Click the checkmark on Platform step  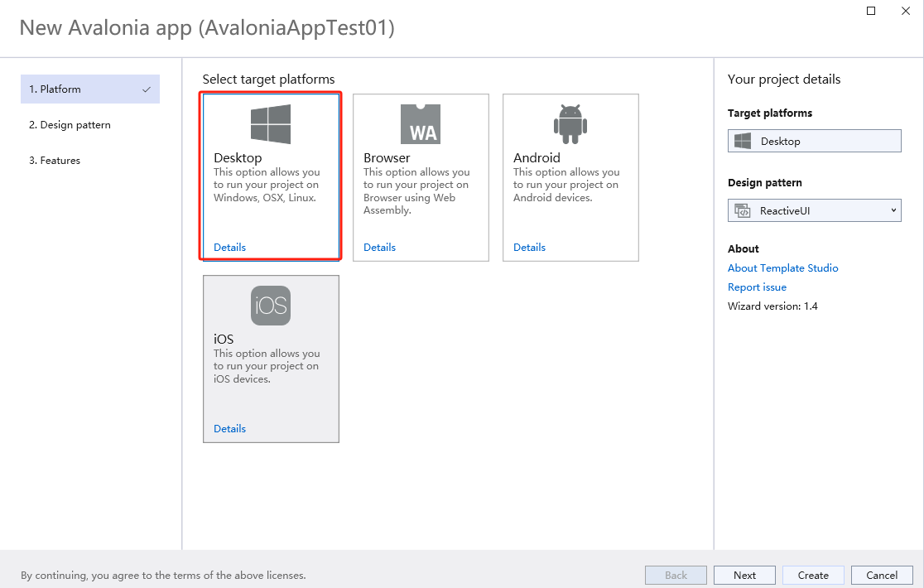tap(147, 89)
